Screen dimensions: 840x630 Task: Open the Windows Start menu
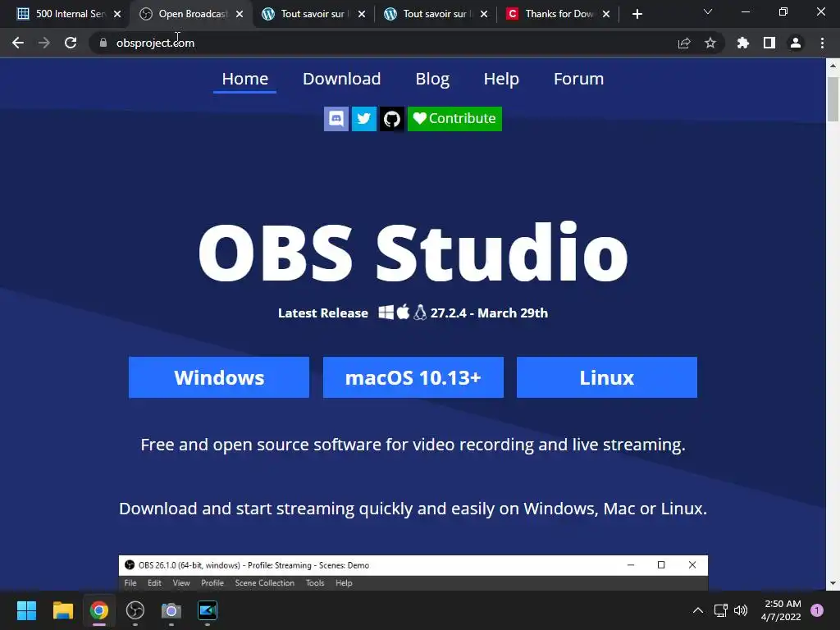[26, 610]
